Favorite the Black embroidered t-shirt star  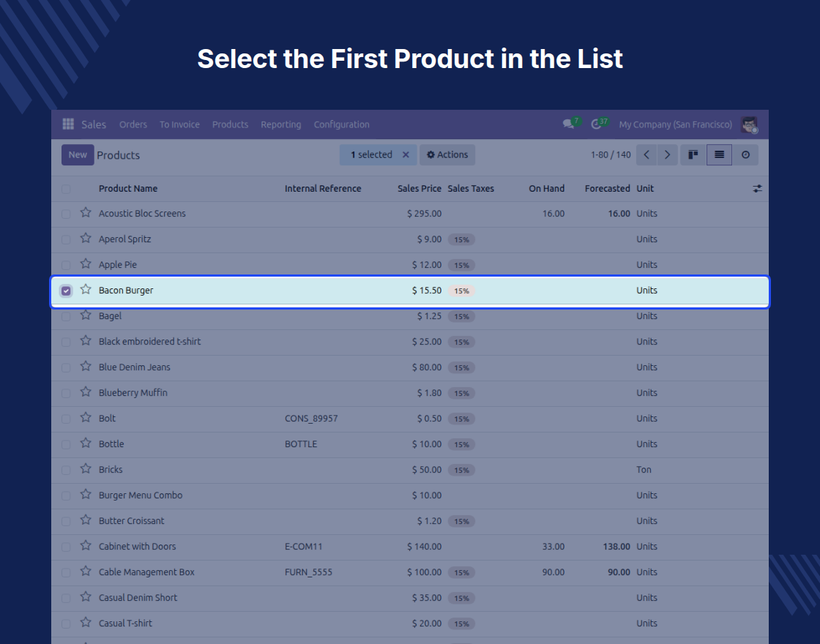click(x=86, y=340)
